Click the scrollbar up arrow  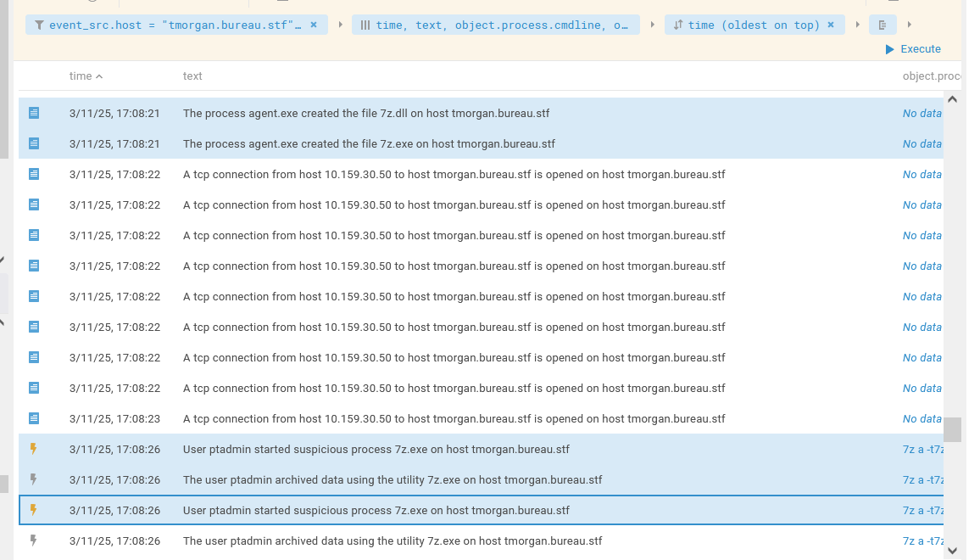952,99
